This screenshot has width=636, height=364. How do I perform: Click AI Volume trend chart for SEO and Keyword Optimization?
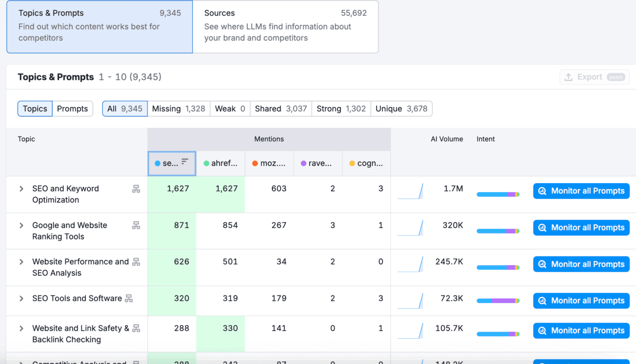click(x=410, y=191)
